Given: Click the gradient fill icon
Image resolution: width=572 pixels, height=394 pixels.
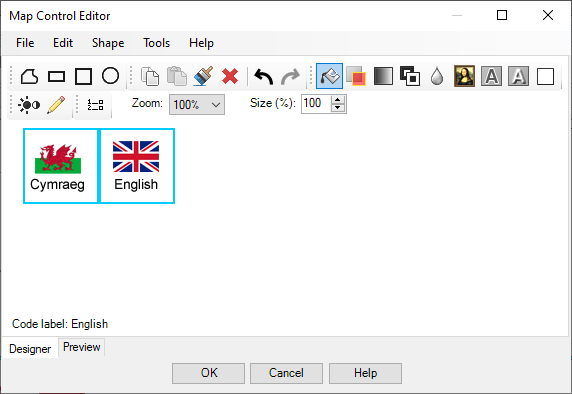Looking at the screenshot, I should coord(383,76).
